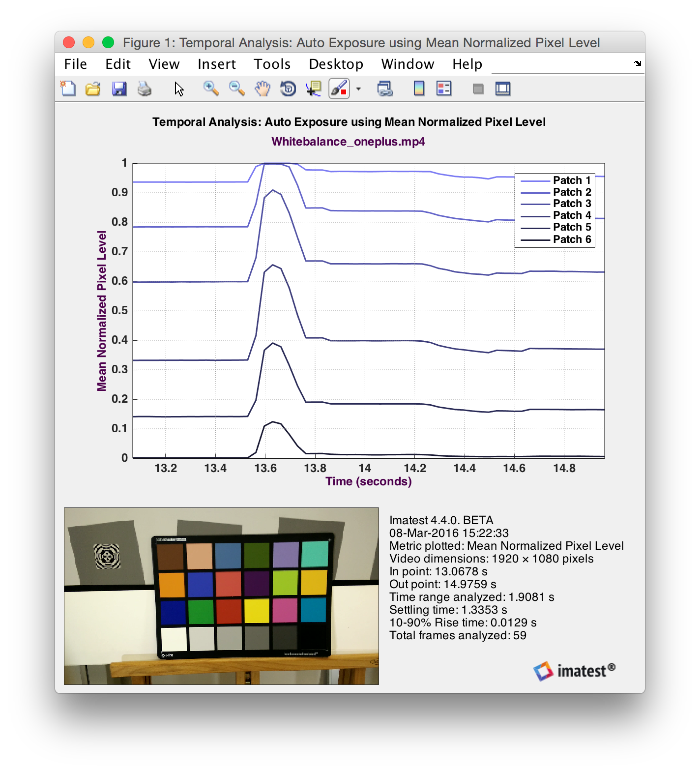Enable the Rotate 3D tool
700x772 pixels.
coord(288,89)
